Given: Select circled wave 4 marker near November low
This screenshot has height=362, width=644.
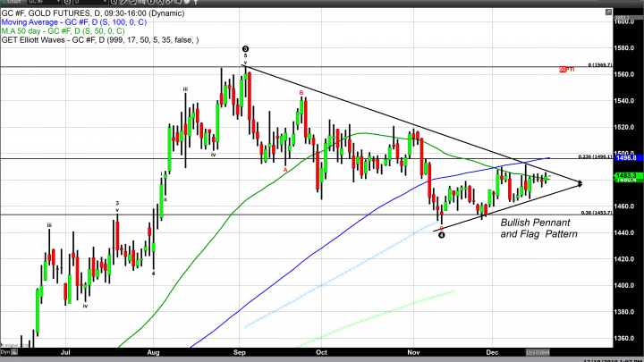Looking at the screenshot, I should point(442,237).
